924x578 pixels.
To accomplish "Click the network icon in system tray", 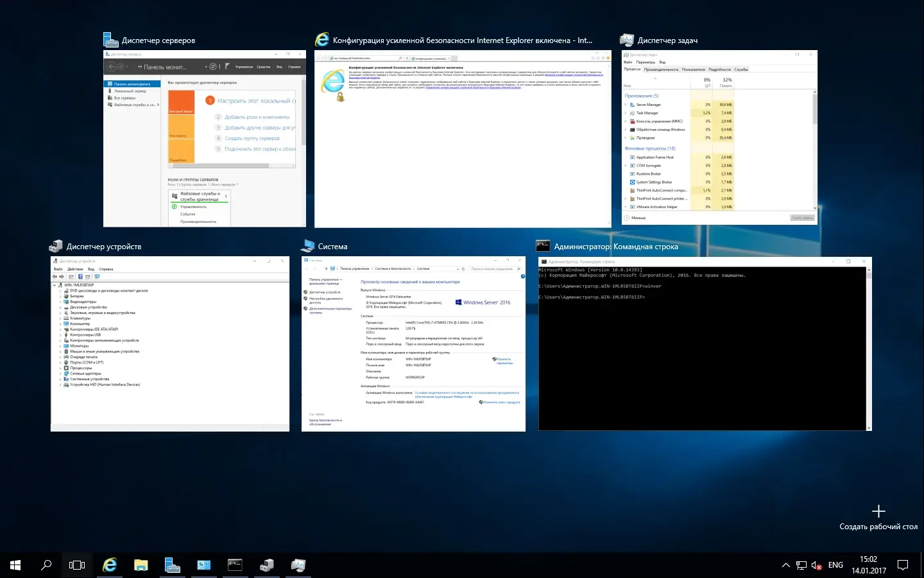I will (801, 565).
